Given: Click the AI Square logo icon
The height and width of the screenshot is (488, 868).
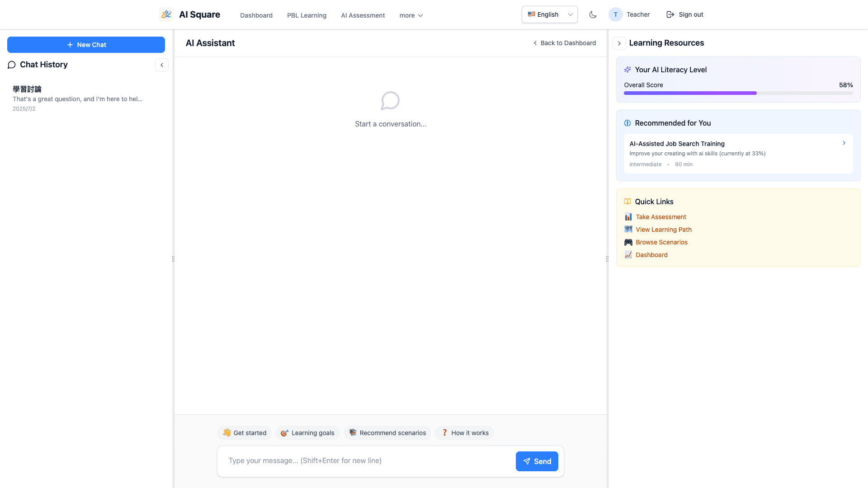Looking at the screenshot, I should pyautogui.click(x=166, y=14).
